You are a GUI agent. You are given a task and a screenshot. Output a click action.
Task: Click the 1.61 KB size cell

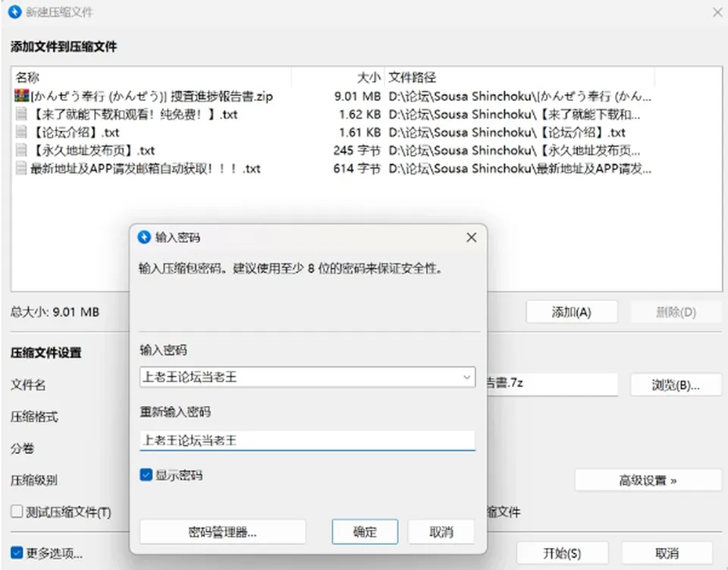click(x=359, y=132)
